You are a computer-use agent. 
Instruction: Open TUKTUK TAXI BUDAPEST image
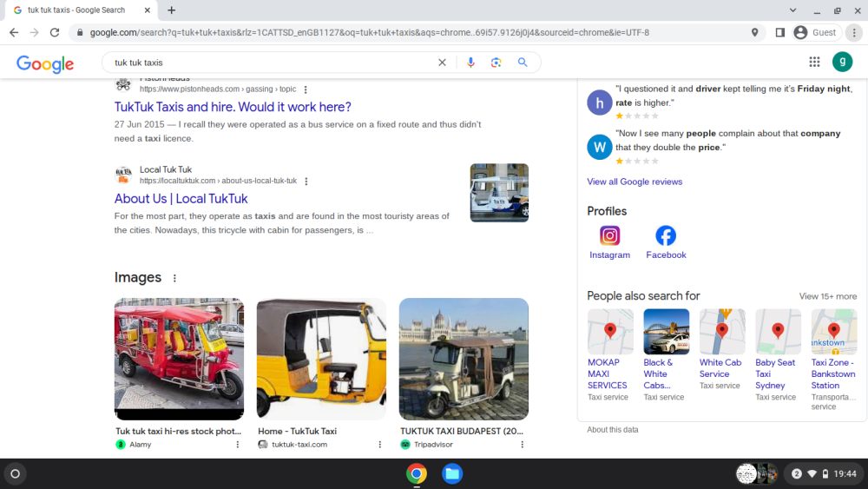tap(464, 359)
